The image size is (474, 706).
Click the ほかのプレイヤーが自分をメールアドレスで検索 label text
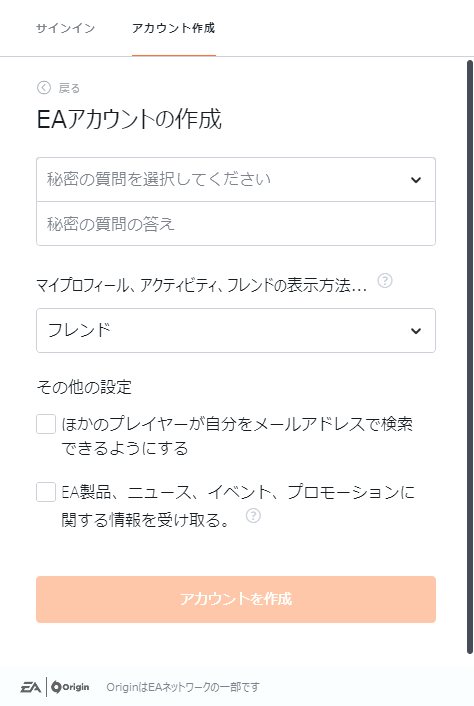coord(237,424)
